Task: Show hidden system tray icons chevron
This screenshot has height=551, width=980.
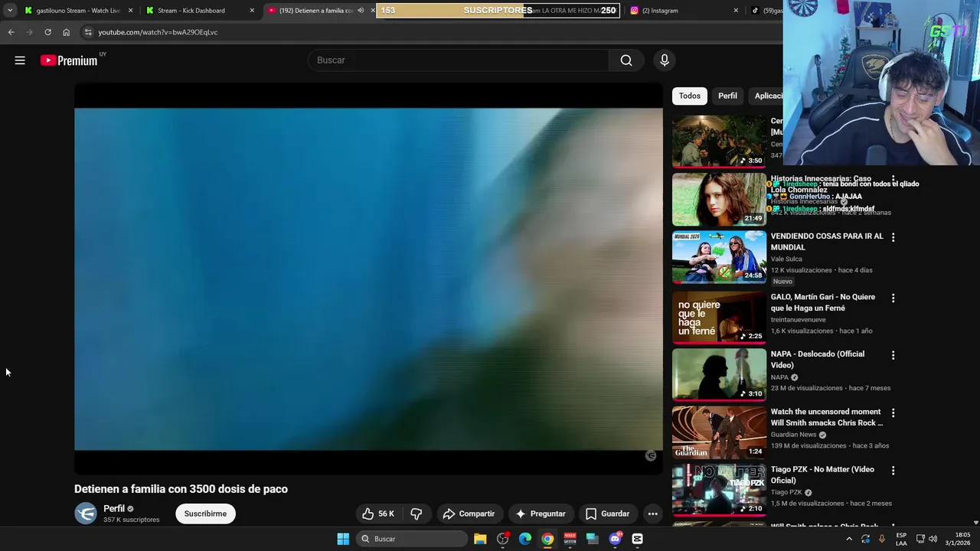Action: click(x=849, y=539)
